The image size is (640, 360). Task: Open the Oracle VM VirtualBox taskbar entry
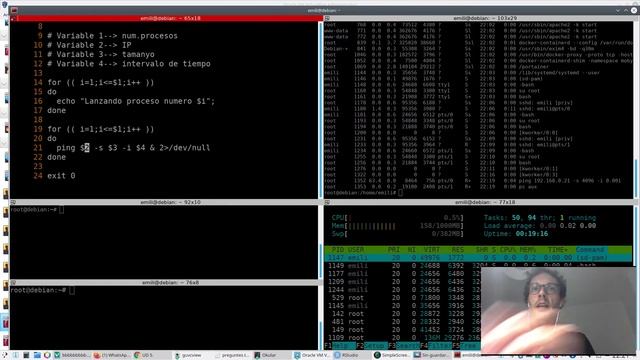click(312, 355)
